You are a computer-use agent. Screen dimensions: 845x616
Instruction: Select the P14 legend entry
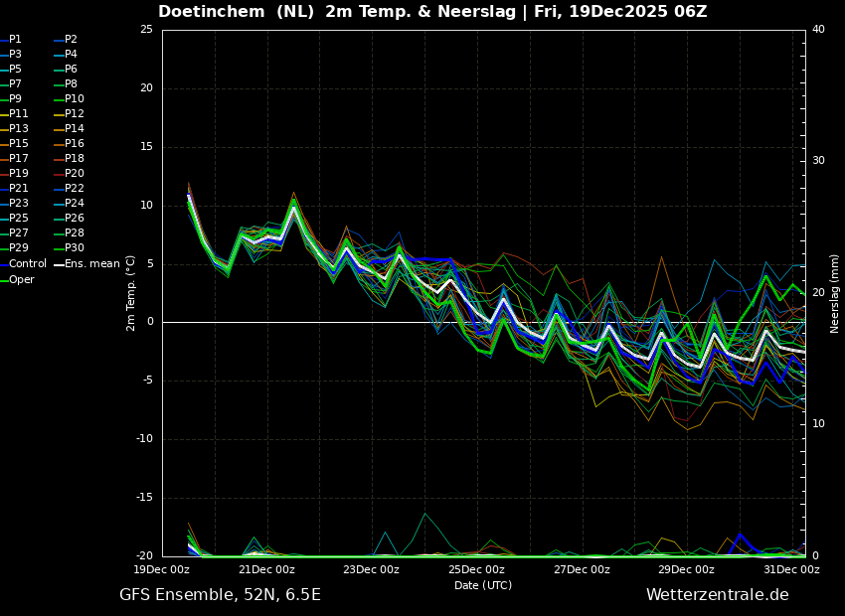tap(74, 129)
